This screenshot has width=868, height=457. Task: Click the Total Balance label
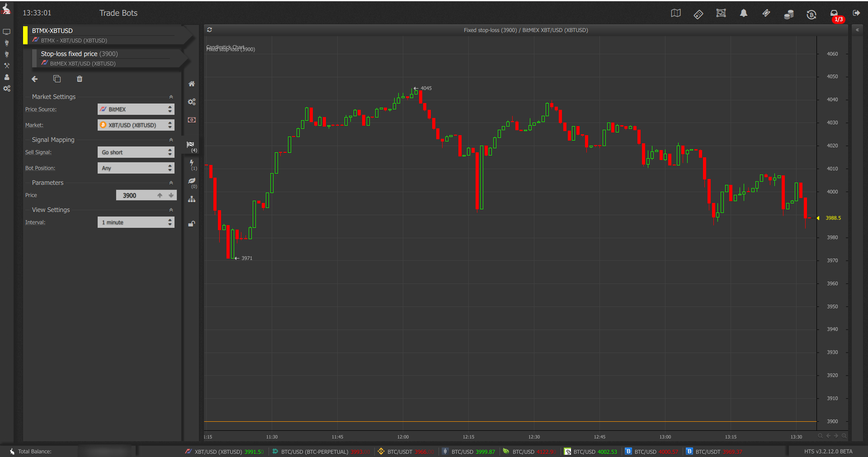(35, 452)
